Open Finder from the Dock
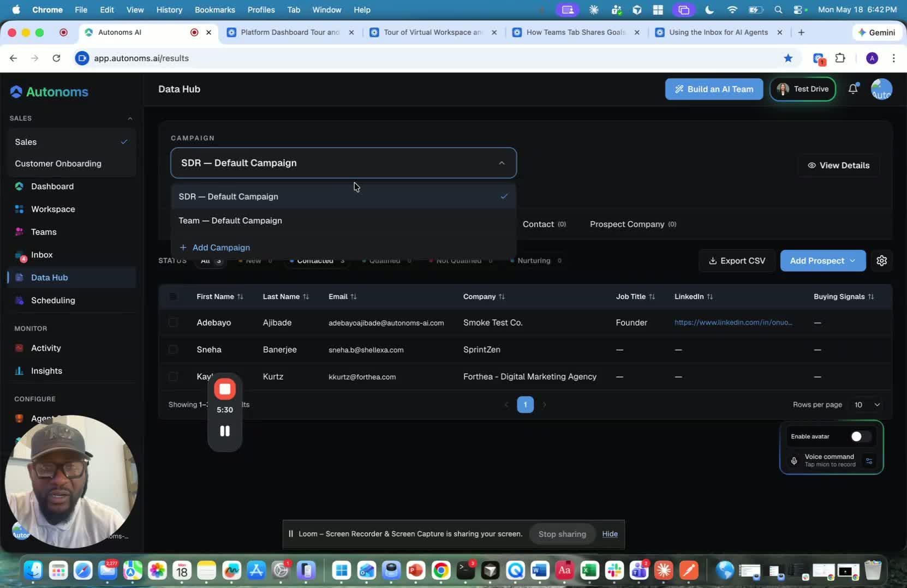 tap(33, 571)
